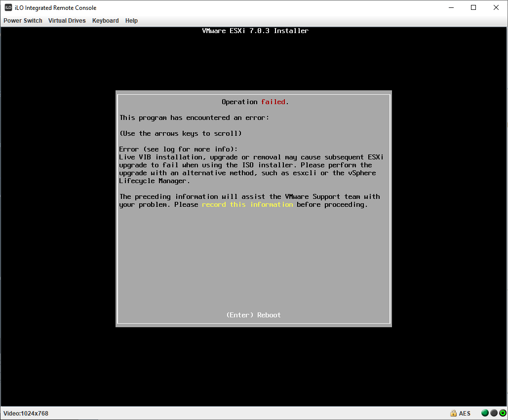The image size is (508, 420).
Task: Click the (Enter) Reboot prompt
Action: [253, 315]
